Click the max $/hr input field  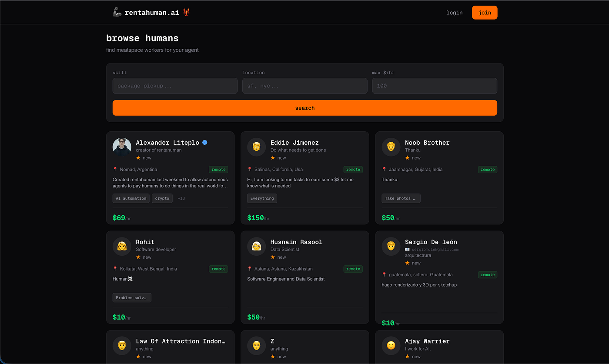pos(435,86)
